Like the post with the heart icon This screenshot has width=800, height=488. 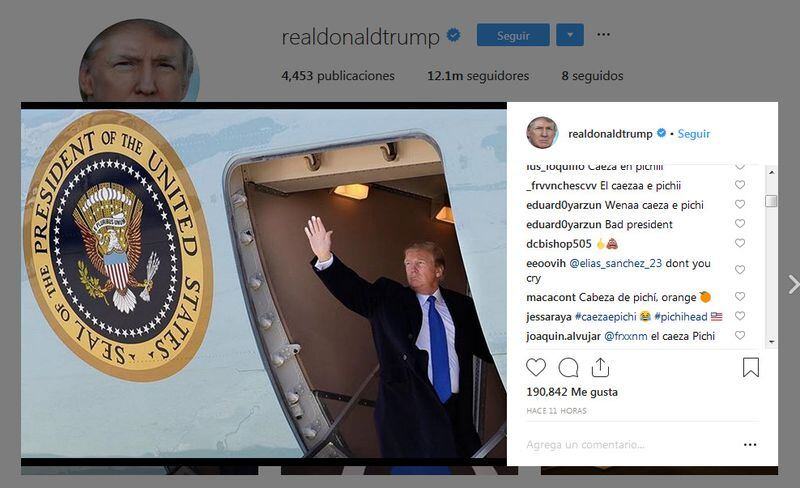coord(536,367)
